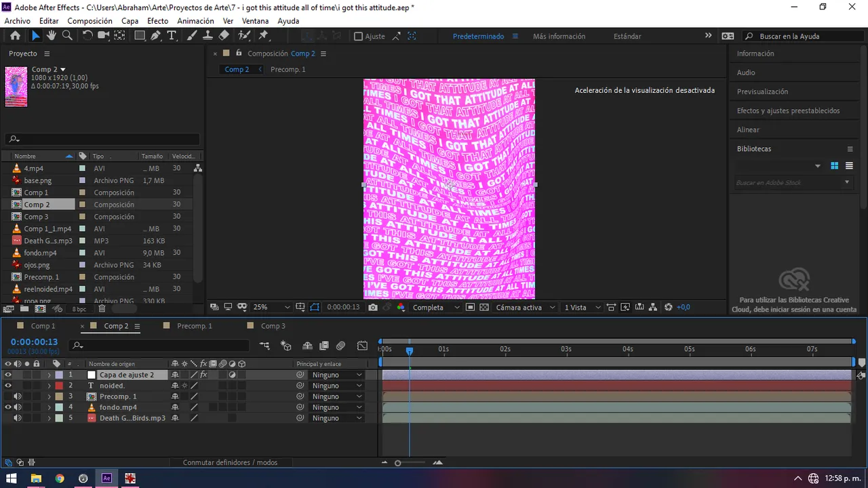Open the RGB channel display icon
This screenshot has height=488, width=868.
point(401,307)
